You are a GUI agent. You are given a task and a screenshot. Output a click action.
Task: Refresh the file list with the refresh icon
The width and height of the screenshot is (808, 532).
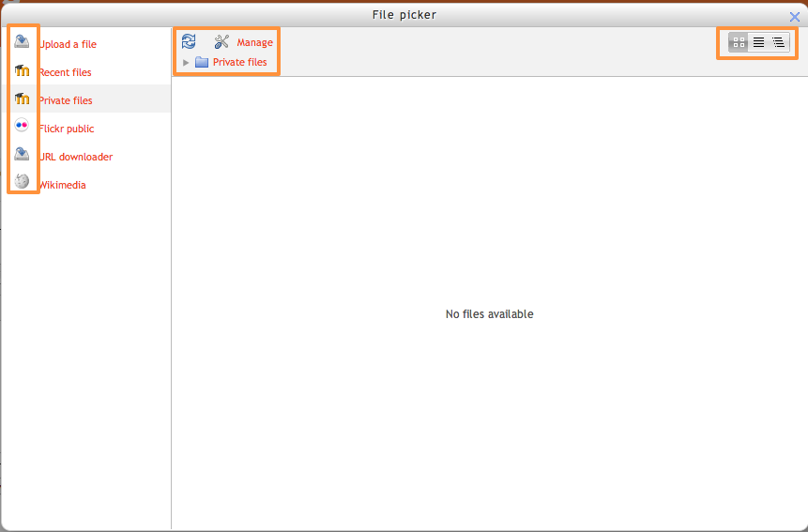coord(189,41)
